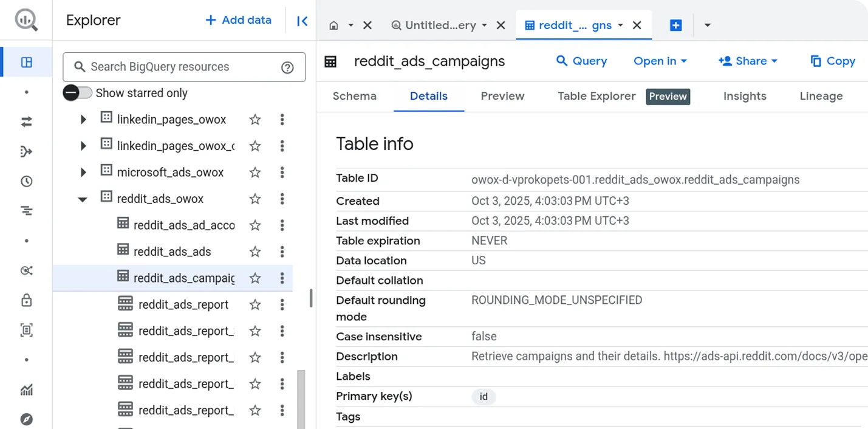Toggle Show starred only switch

tap(78, 93)
